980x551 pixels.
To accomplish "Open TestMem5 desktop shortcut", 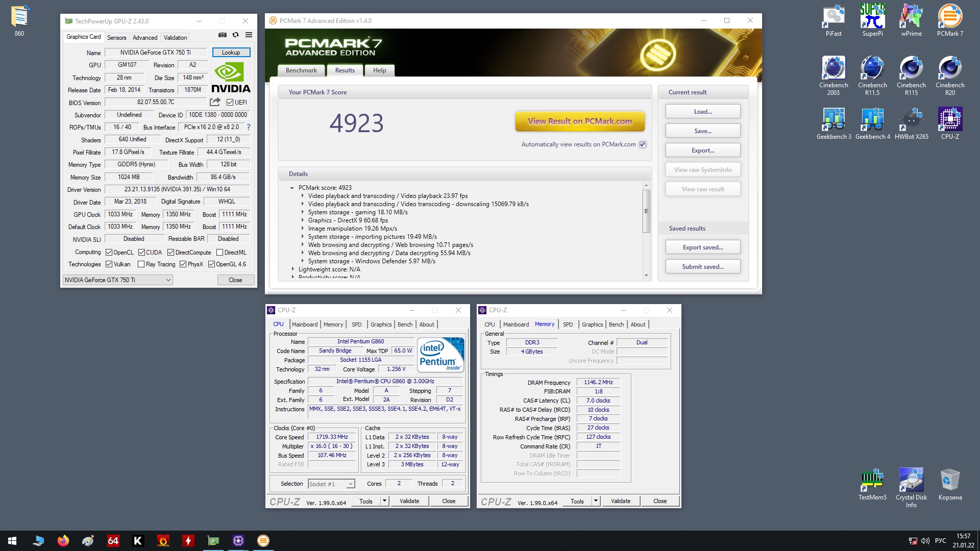I will (x=872, y=484).
